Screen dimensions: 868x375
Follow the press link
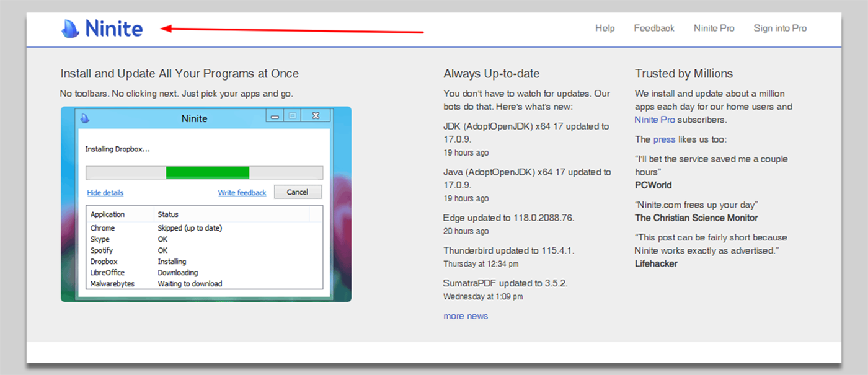[663, 139]
